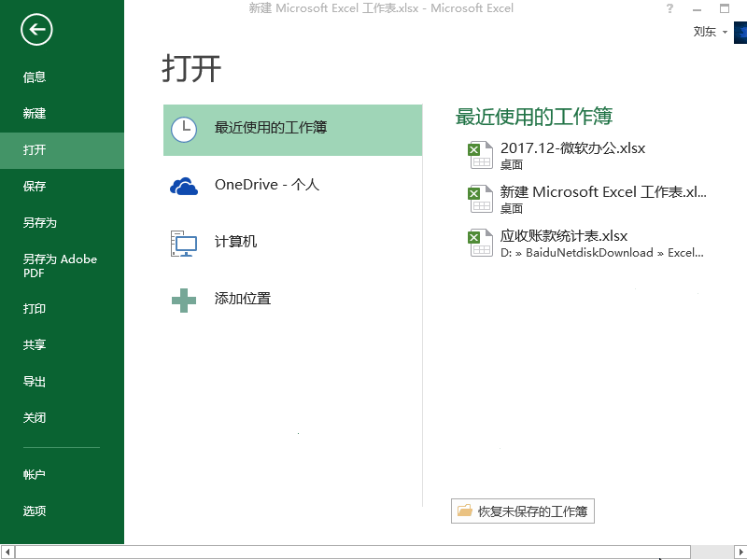This screenshot has height=560, width=747.
Task: Expand the 刘东 account dropdown
Action: click(x=725, y=32)
